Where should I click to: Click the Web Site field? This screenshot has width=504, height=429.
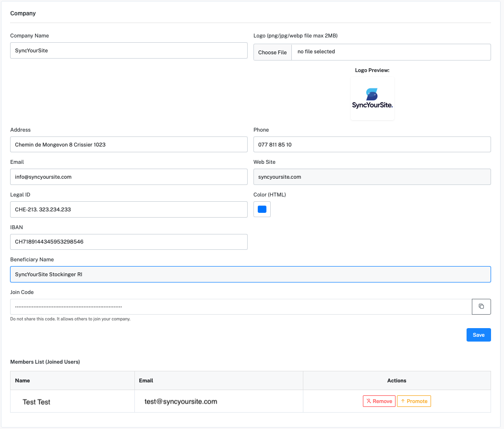[x=372, y=177]
